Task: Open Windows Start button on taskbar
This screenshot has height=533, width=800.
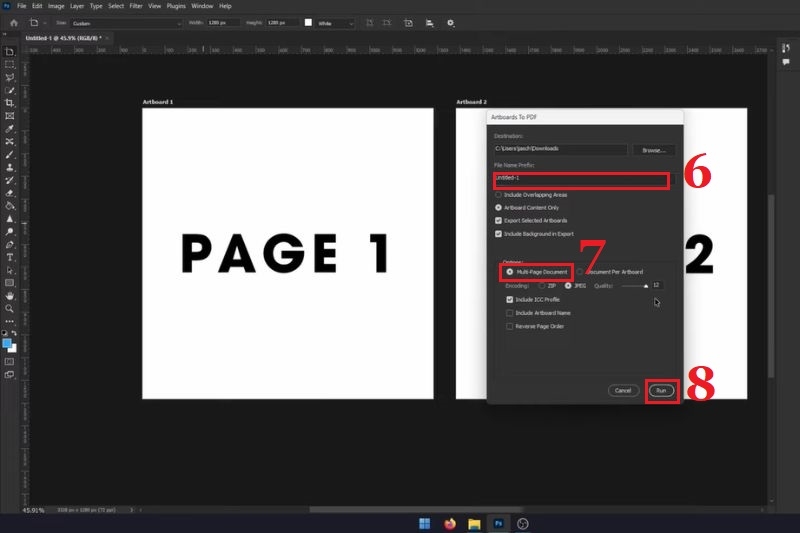Action: point(424,523)
